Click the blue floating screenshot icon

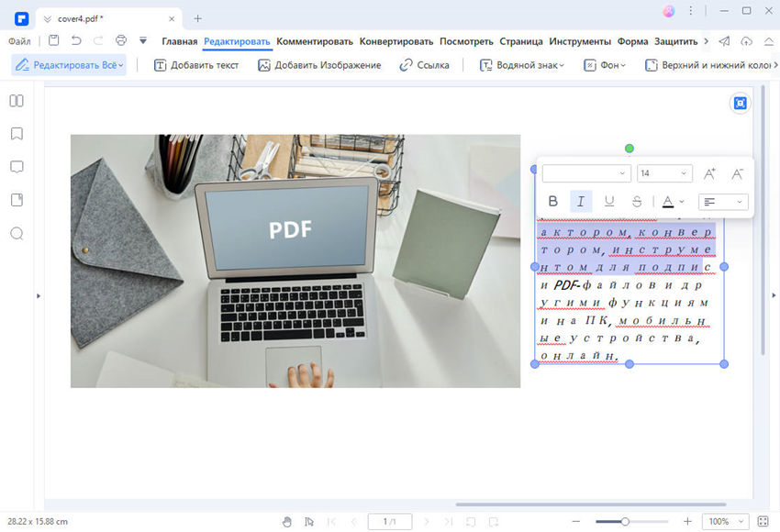[x=741, y=103]
